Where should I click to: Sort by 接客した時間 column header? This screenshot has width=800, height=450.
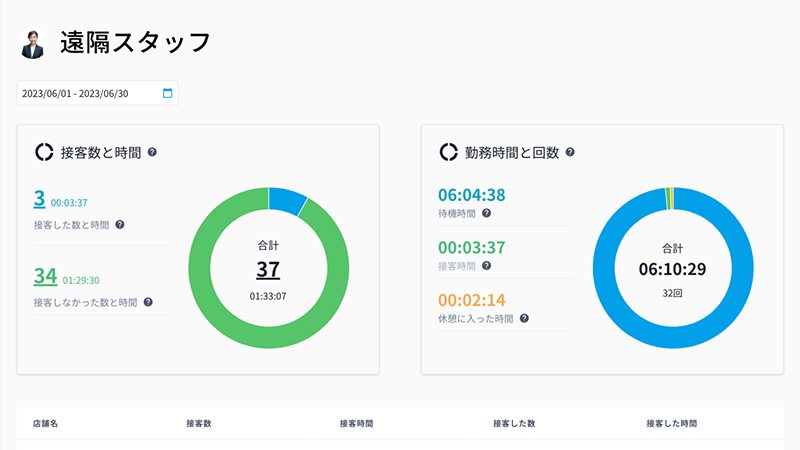[672, 424]
